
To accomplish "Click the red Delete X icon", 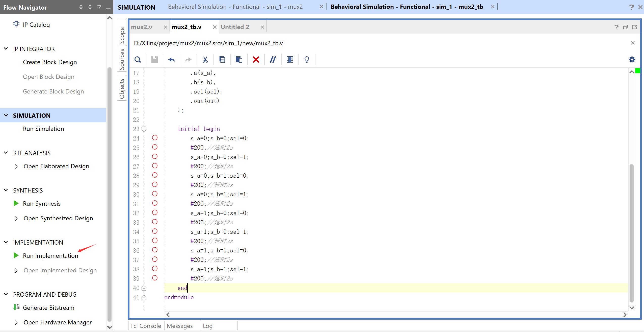I will [x=256, y=60].
